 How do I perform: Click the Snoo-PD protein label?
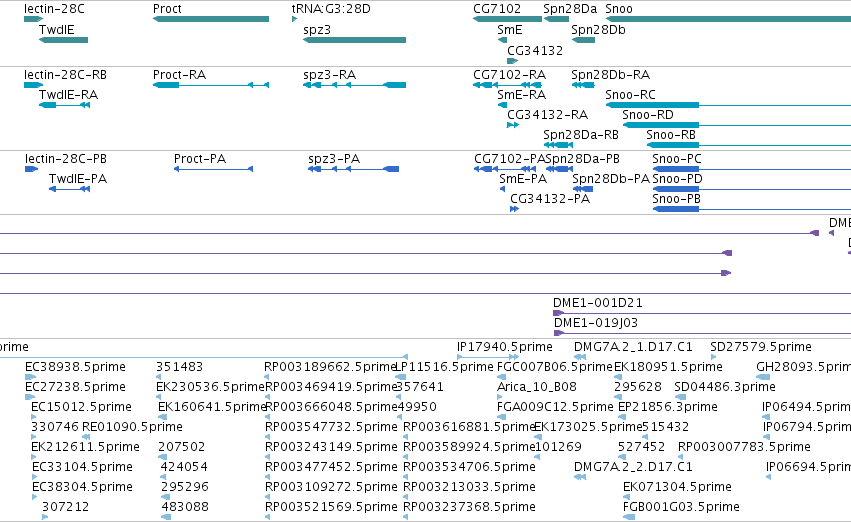point(677,179)
